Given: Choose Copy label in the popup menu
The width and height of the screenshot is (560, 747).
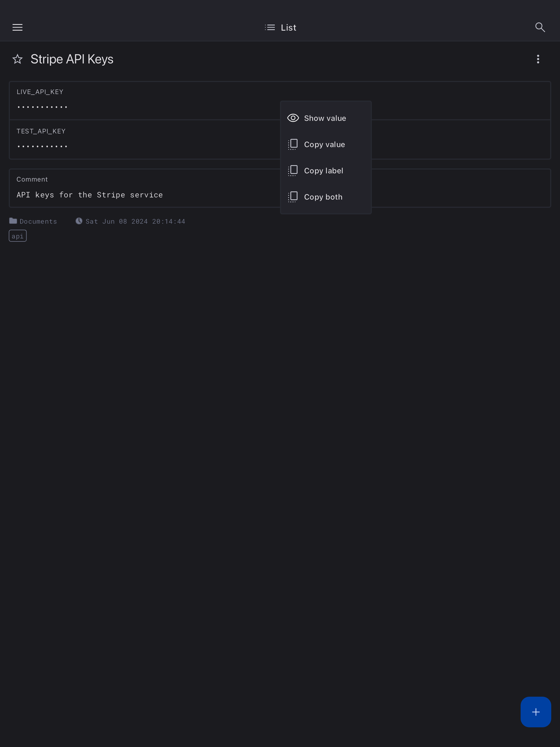Looking at the screenshot, I should [x=323, y=171].
